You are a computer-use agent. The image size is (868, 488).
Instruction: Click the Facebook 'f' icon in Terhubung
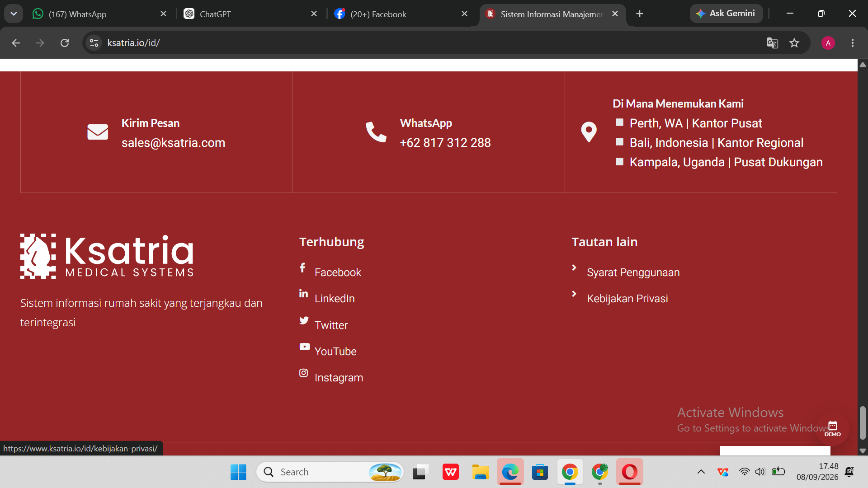click(x=302, y=268)
